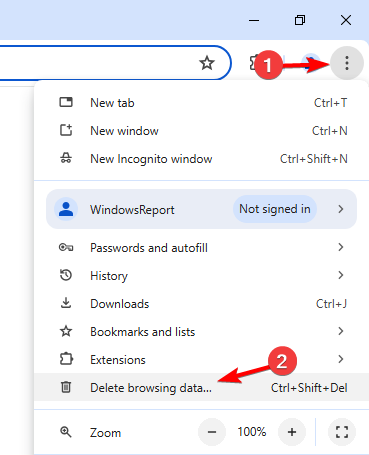Expand the History submenu chevron

340,275
